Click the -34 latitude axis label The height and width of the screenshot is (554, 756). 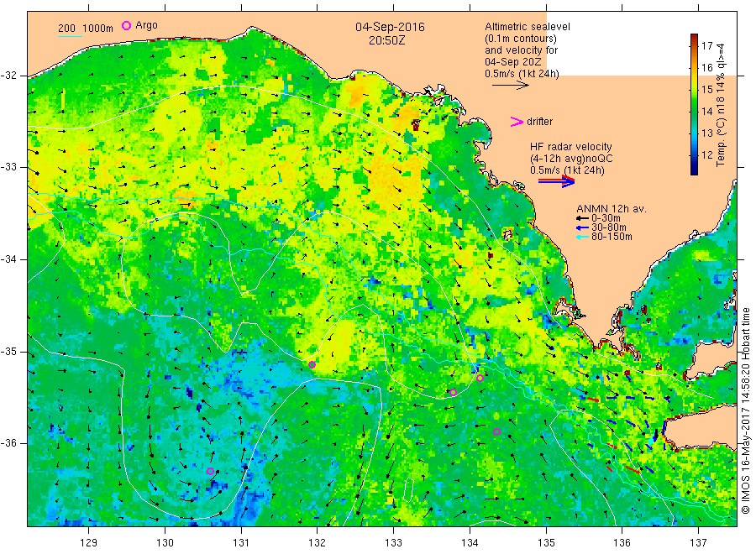tap(8, 259)
